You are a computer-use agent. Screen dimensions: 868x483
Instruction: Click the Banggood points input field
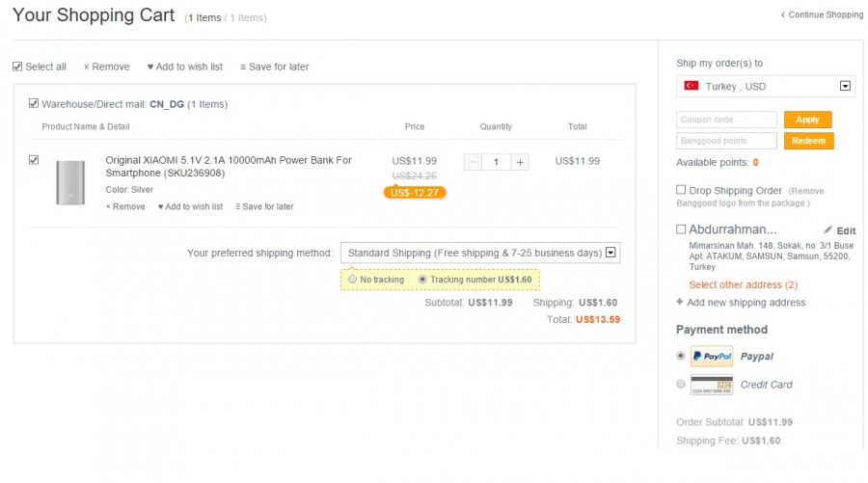click(x=726, y=141)
